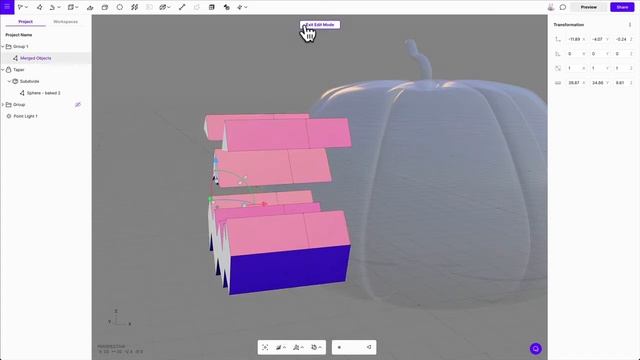Click the Preview button
This screenshot has width=640, height=360.
pyautogui.click(x=589, y=7)
